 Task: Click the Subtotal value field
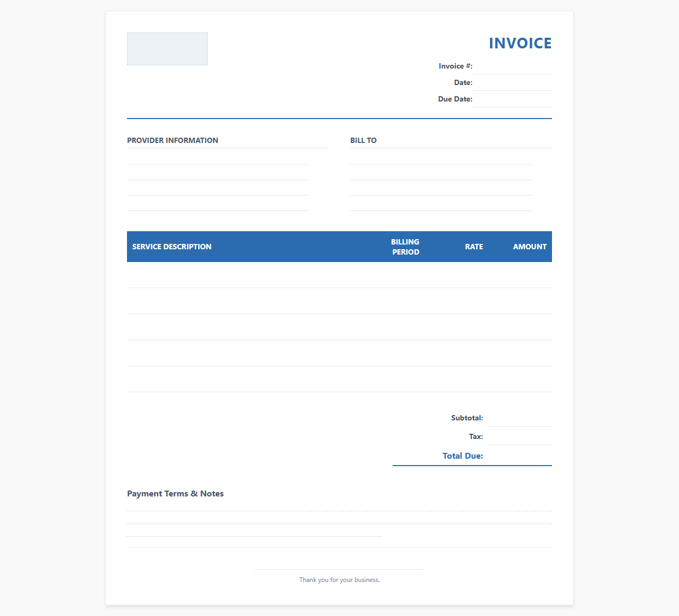520,418
